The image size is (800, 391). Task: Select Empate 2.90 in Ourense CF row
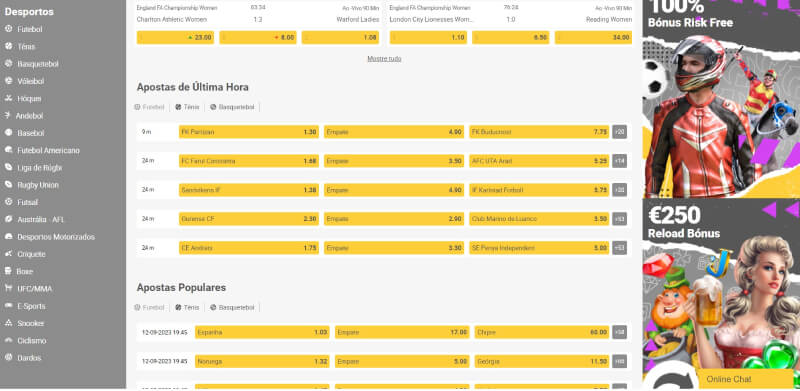pos(394,219)
